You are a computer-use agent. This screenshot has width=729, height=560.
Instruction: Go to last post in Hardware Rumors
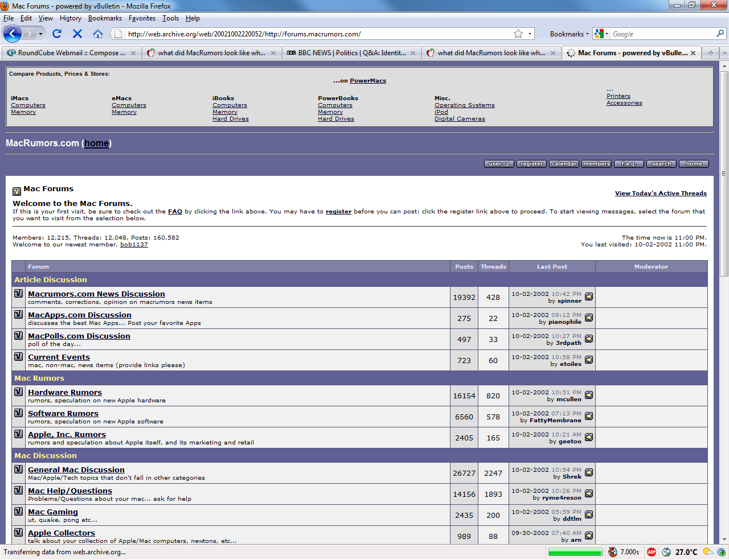point(589,395)
